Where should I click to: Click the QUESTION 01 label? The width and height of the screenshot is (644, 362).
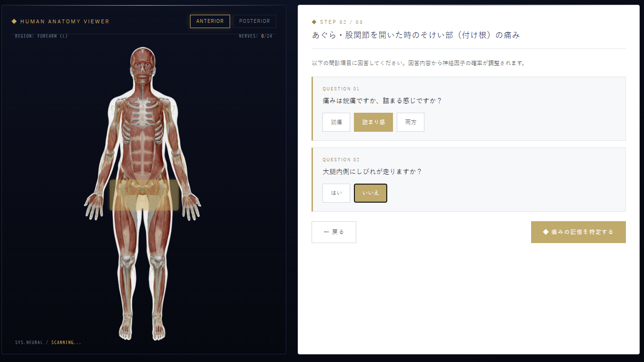coord(341,89)
